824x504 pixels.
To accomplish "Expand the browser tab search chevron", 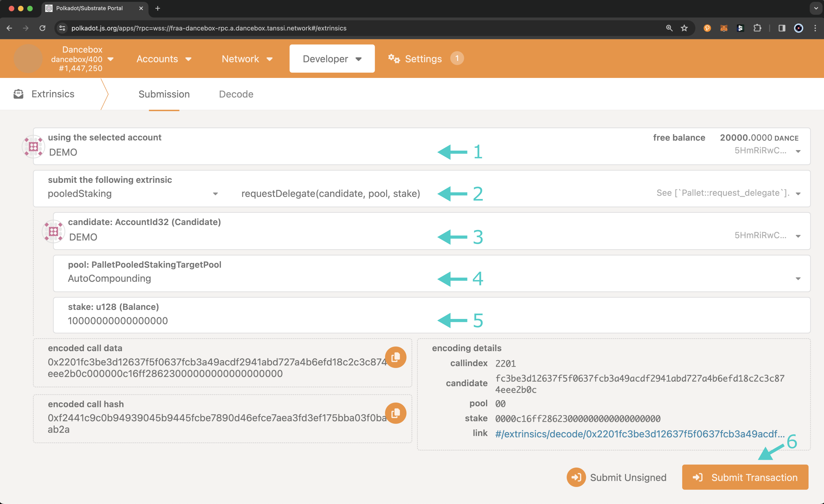I will point(816,8).
